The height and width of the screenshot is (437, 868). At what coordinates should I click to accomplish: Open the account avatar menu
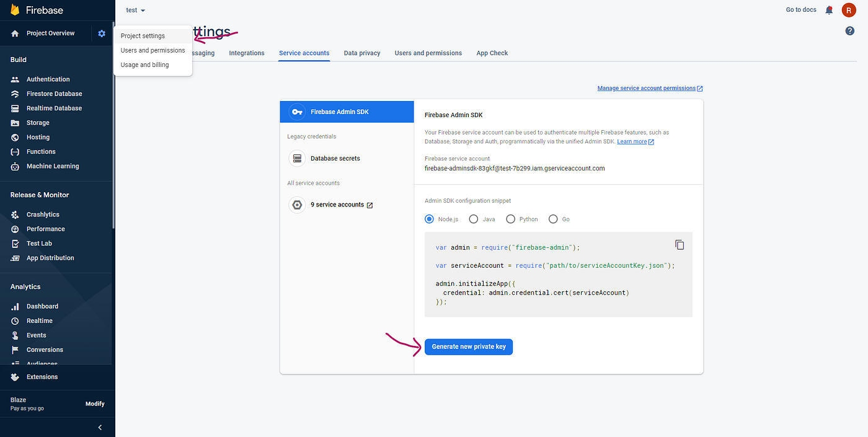pyautogui.click(x=849, y=9)
